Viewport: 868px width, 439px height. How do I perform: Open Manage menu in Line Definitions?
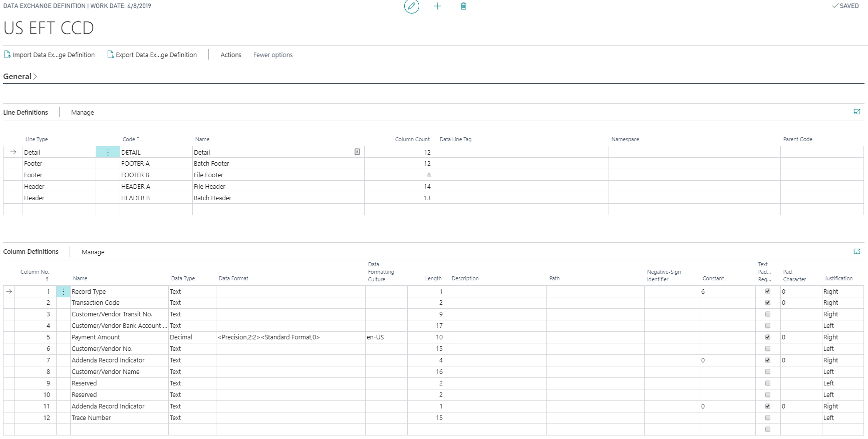coord(83,112)
